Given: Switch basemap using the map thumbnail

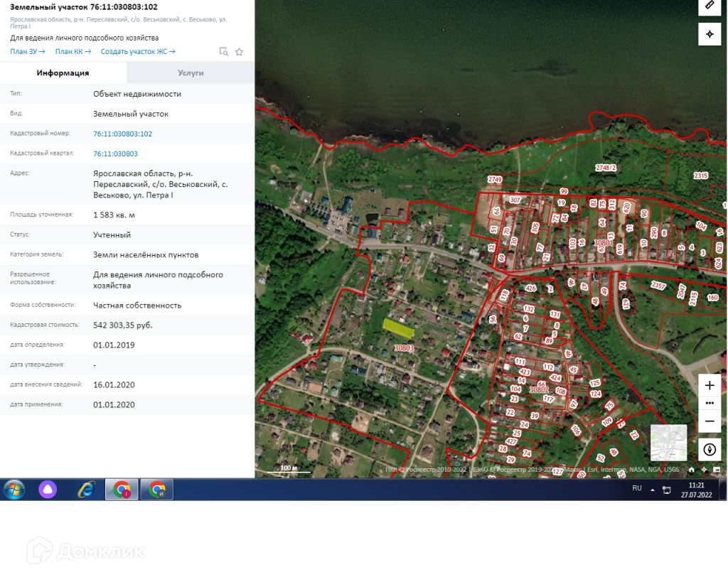Looking at the screenshot, I should [668, 443].
